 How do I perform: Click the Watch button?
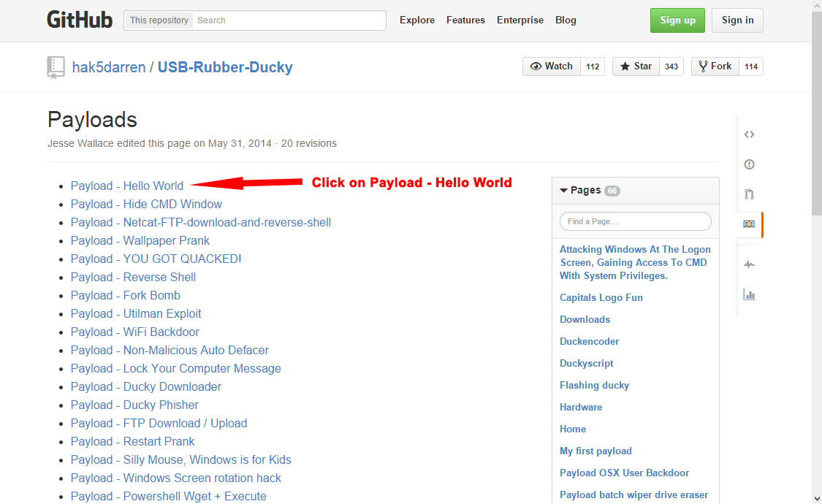coord(552,66)
